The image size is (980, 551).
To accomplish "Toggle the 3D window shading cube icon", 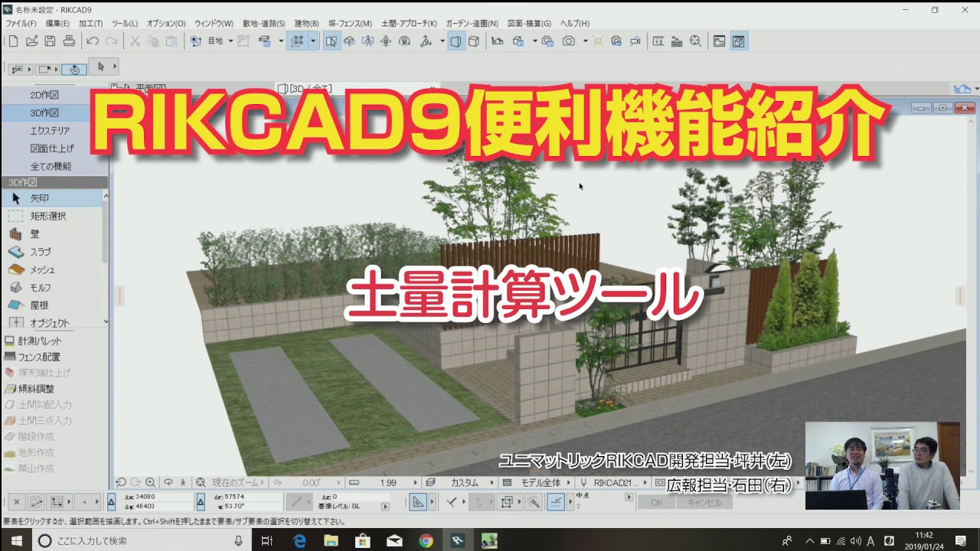I will 456,41.
